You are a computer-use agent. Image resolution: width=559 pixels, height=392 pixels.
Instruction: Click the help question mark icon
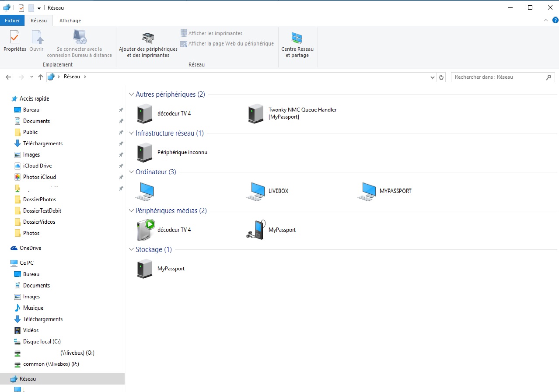(555, 20)
